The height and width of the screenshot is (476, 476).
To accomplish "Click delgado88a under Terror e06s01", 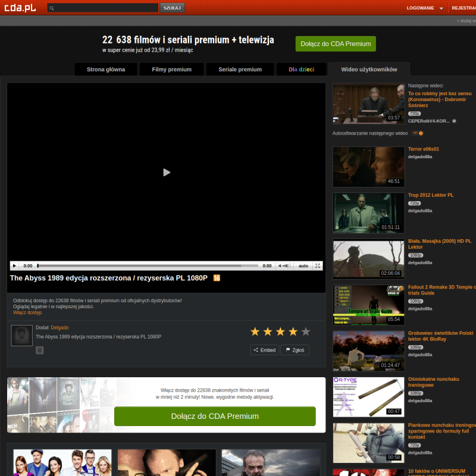I will (x=420, y=157).
